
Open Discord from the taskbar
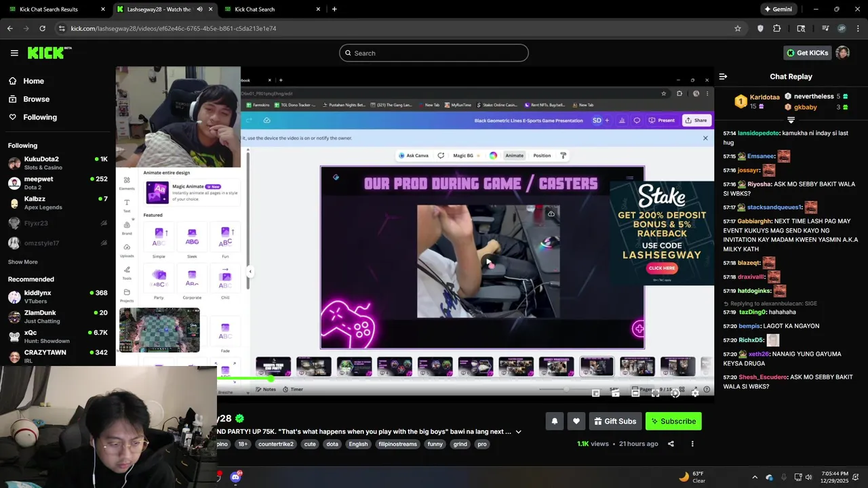[235, 477]
